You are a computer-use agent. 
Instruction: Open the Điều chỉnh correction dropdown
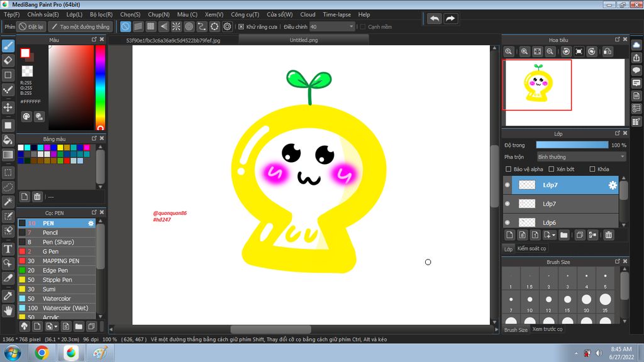point(332,26)
